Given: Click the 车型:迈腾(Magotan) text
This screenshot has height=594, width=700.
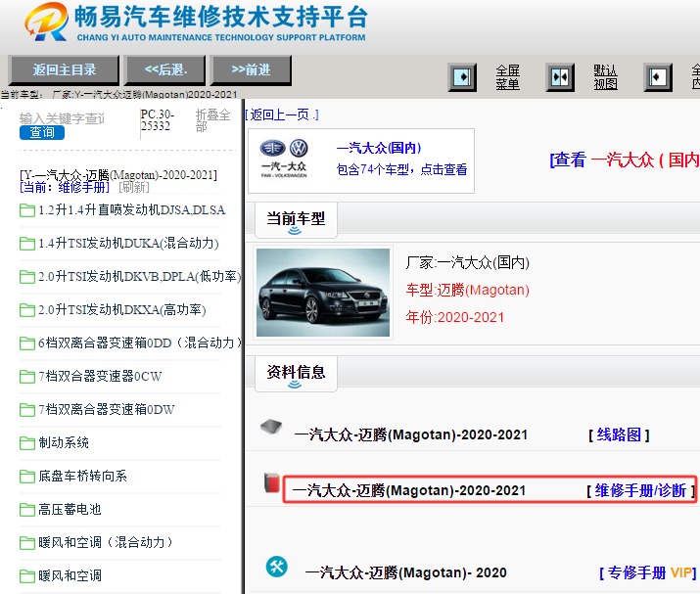Looking at the screenshot, I should point(467,290).
